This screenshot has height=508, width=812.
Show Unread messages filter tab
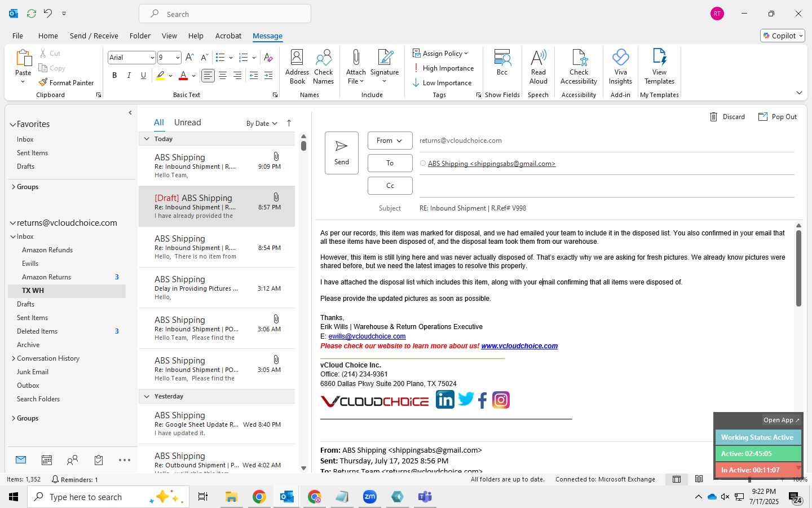click(x=188, y=122)
